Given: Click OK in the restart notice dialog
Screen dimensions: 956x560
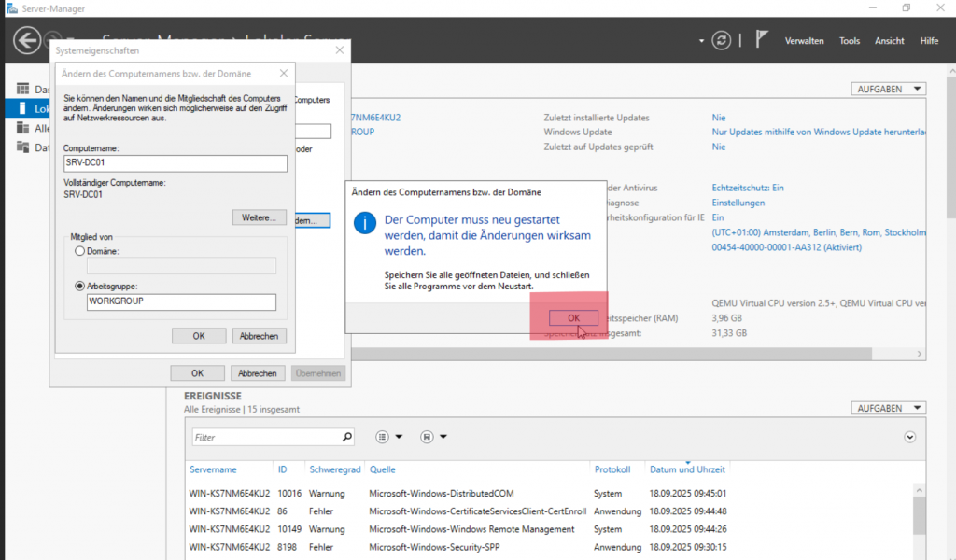Looking at the screenshot, I should coord(573,318).
